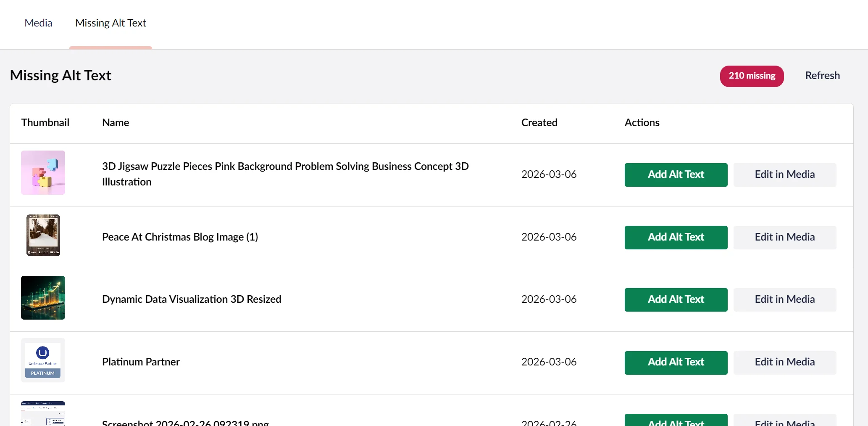Select the Missing Alt Text tab

tap(110, 23)
